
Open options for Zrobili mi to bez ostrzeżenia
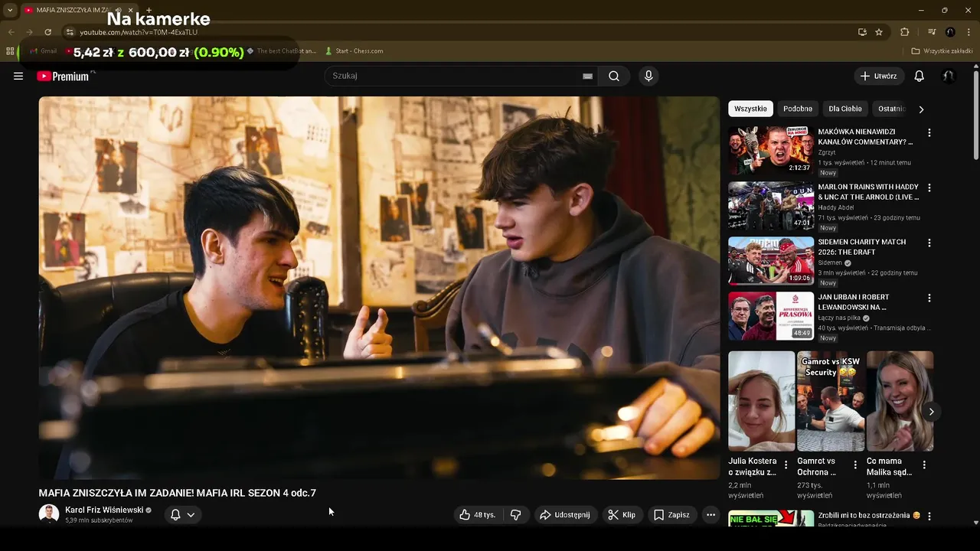click(x=929, y=517)
